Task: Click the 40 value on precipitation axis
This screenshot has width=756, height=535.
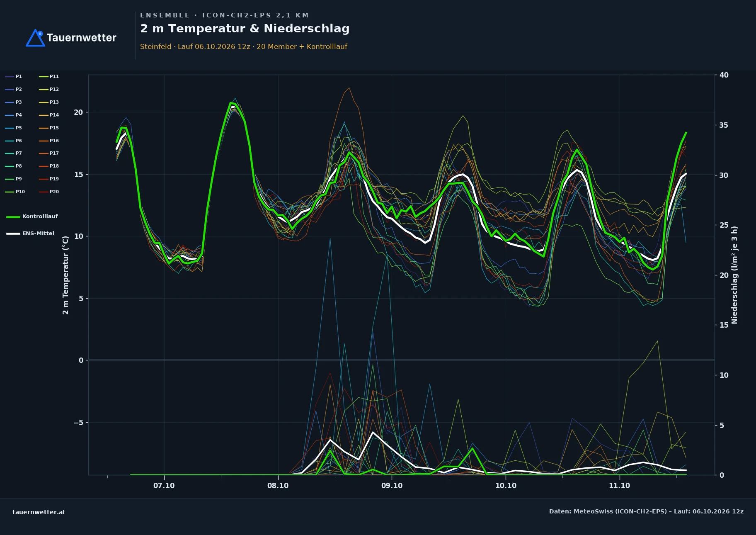Action: [x=724, y=75]
